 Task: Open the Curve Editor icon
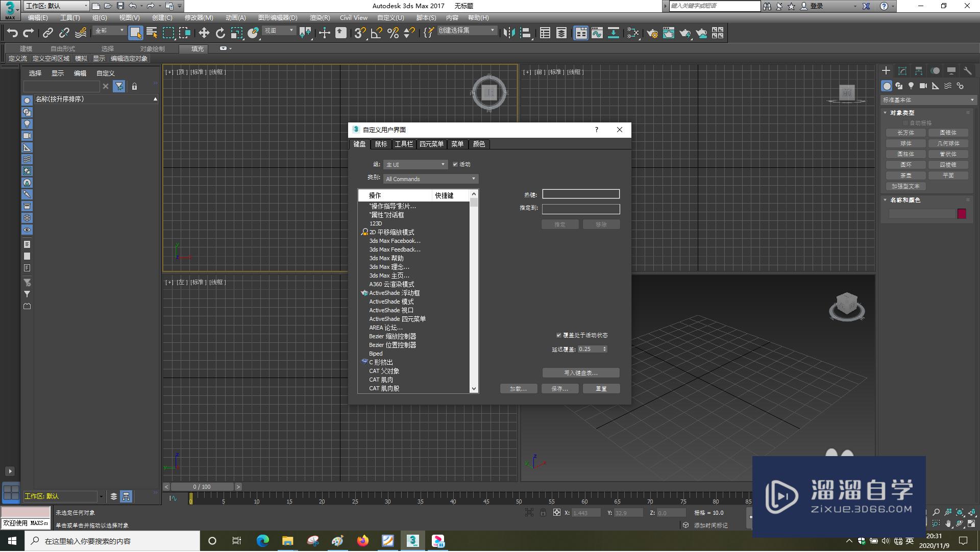[597, 33]
